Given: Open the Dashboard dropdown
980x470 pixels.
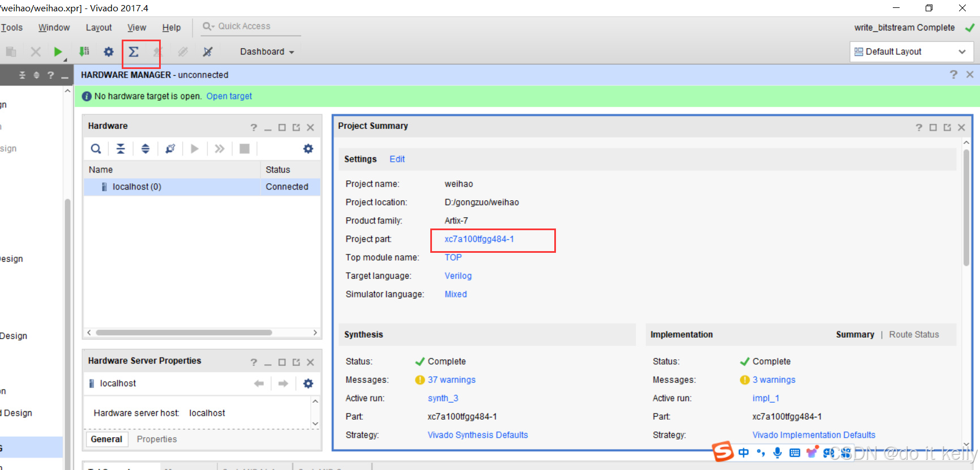Looking at the screenshot, I should (x=267, y=51).
